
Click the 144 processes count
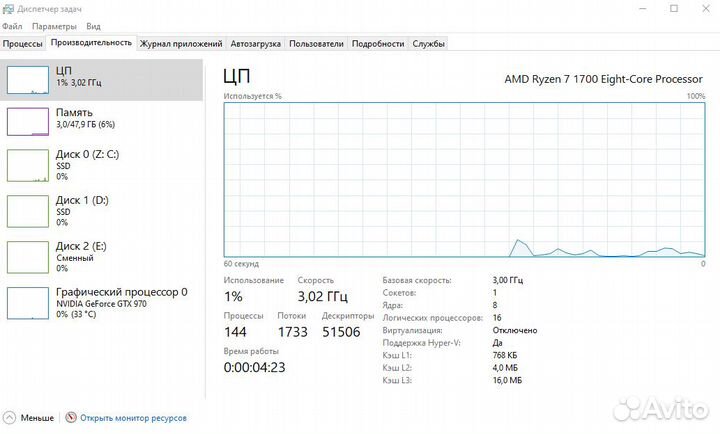(235, 332)
